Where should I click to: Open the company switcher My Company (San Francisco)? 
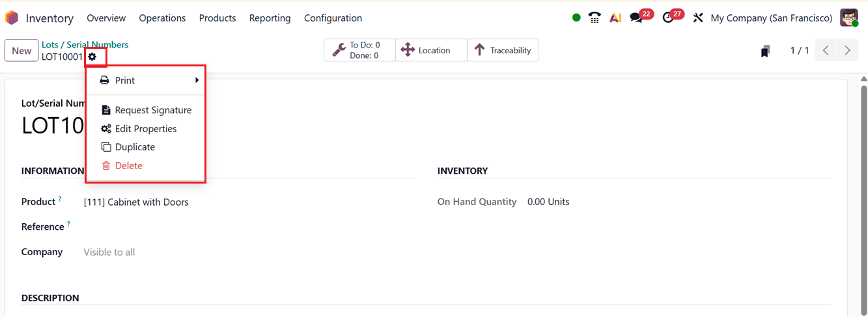(772, 18)
